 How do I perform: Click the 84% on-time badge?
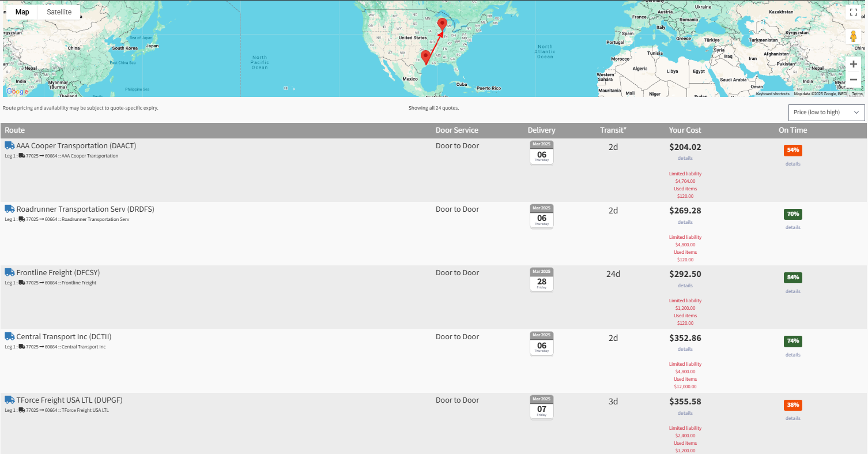click(x=793, y=277)
